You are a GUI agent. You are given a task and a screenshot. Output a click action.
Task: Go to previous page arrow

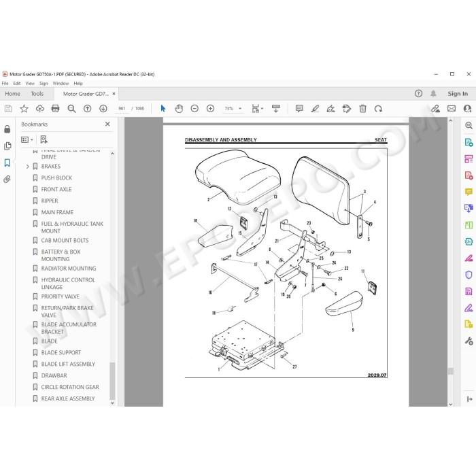coord(88,108)
